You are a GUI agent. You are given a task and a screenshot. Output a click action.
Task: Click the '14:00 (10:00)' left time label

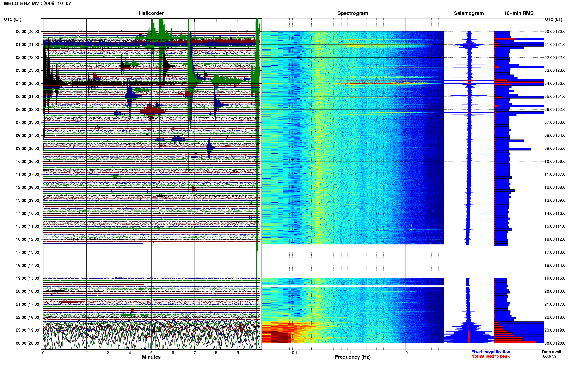[x=28, y=213]
